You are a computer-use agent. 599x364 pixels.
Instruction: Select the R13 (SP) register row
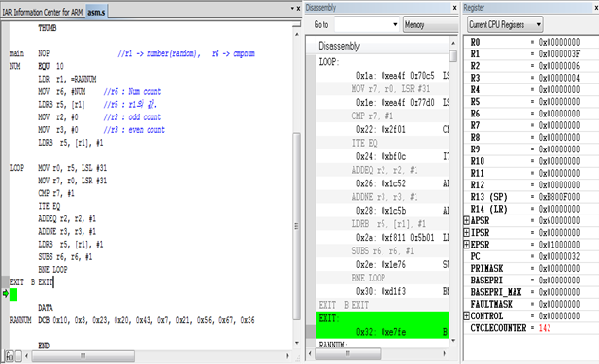point(531,197)
